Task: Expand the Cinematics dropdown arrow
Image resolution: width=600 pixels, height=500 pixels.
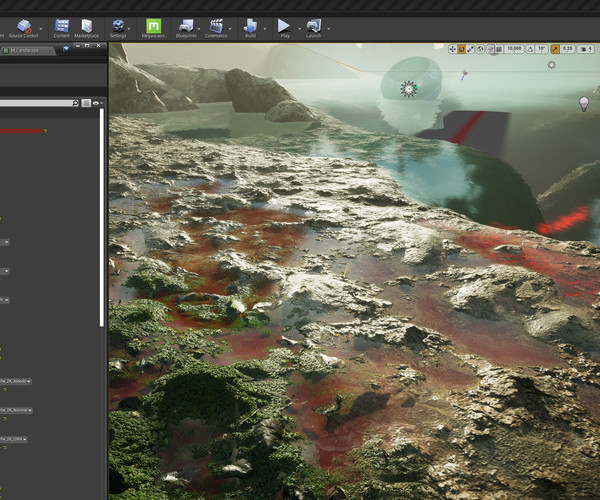Action: point(230,29)
